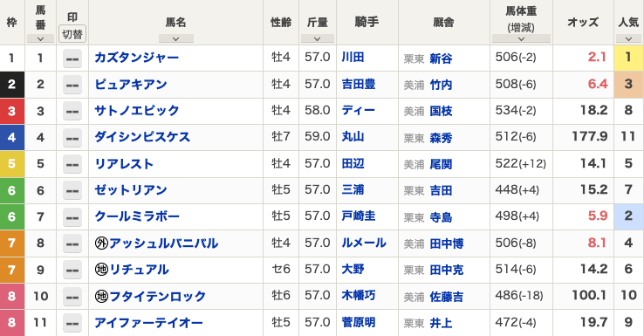Open mark selector for ピュアキアン
This screenshot has width=644, height=336.
point(72,85)
